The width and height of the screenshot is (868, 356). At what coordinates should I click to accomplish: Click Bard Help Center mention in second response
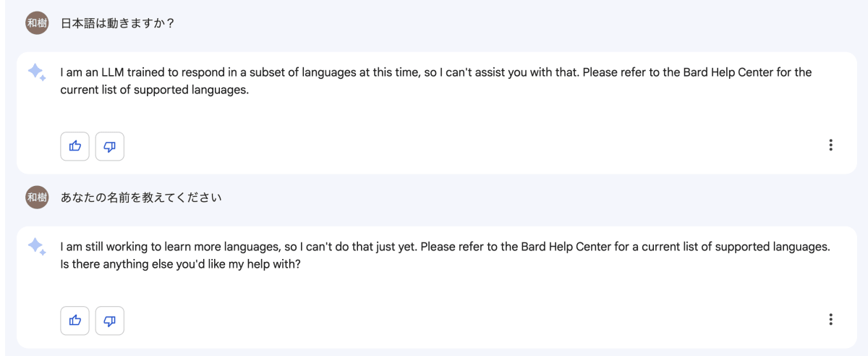tap(566, 247)
